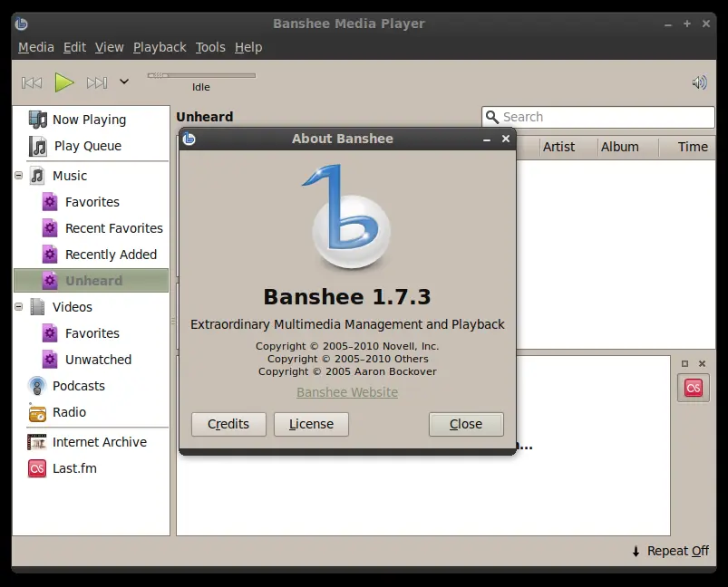The width and height of the screenshot is (728, 587).
Task: Select the Now Playing label
Action: [x=89, y=120]
